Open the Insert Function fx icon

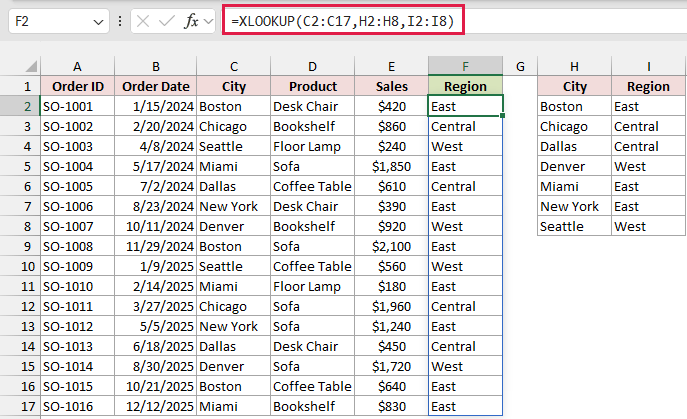[x=191, y=21]
